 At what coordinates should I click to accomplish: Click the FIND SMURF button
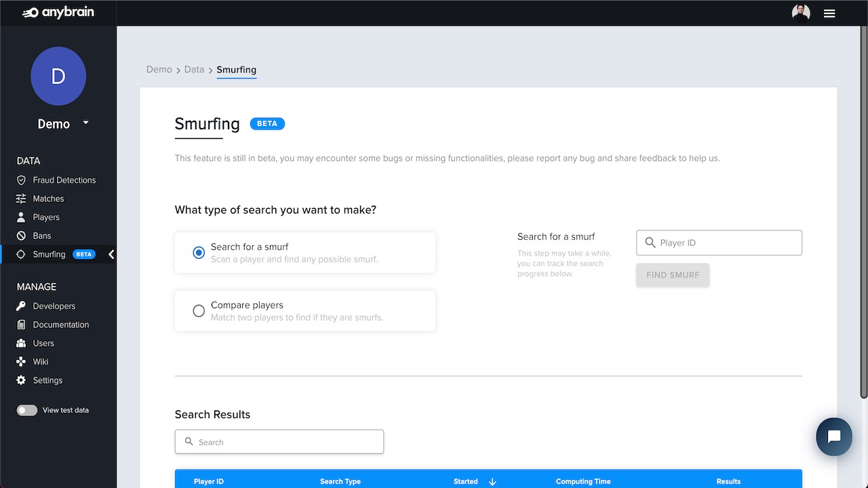point(673,275)
